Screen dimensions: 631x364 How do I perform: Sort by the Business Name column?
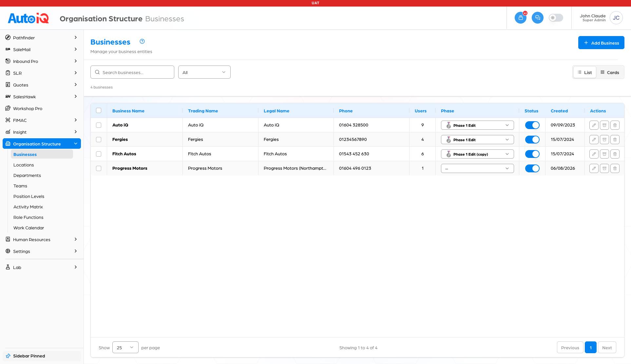(x=128, y=111)
